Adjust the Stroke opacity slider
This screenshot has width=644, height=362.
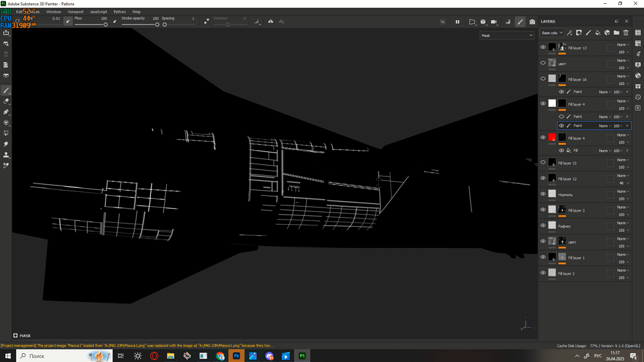click(x=140, y=24)
